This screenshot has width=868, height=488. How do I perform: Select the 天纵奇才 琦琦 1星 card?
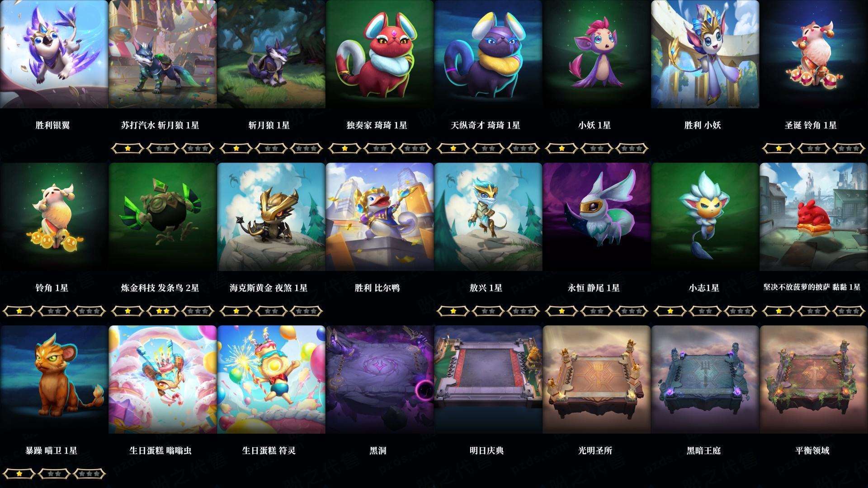coord(488,54)
